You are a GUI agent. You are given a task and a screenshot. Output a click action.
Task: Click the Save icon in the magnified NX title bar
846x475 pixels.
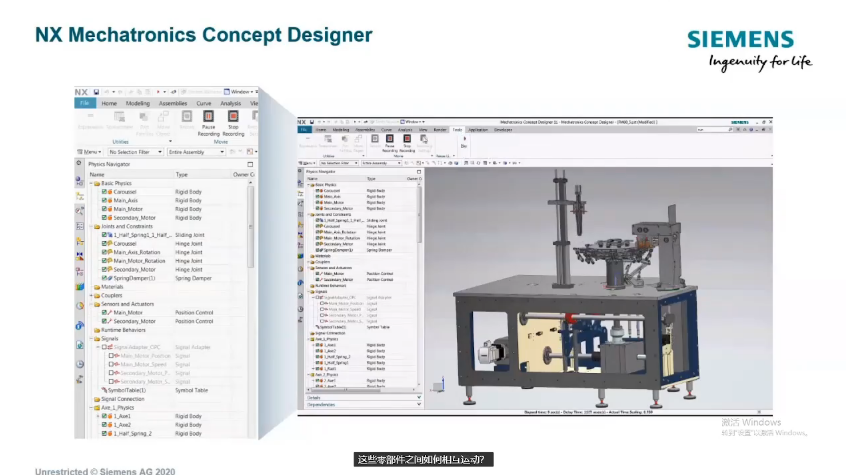[96, 92]
